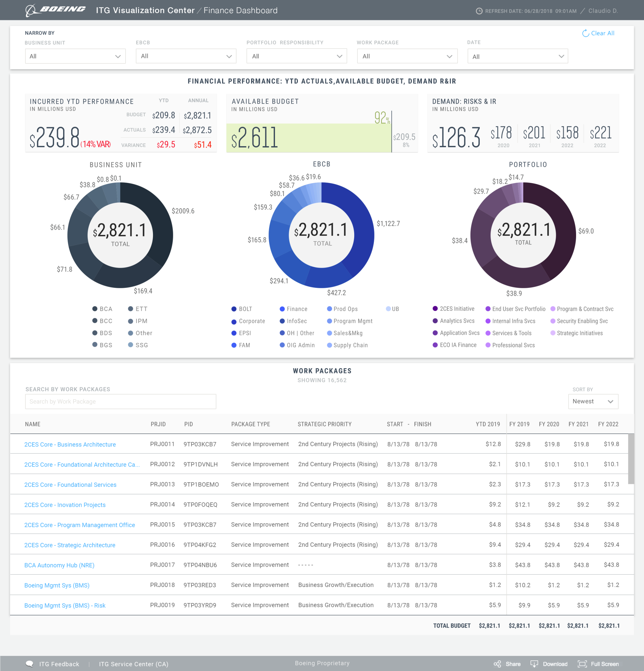Open 2CES Core - Program Management Office

coord(80,525)
